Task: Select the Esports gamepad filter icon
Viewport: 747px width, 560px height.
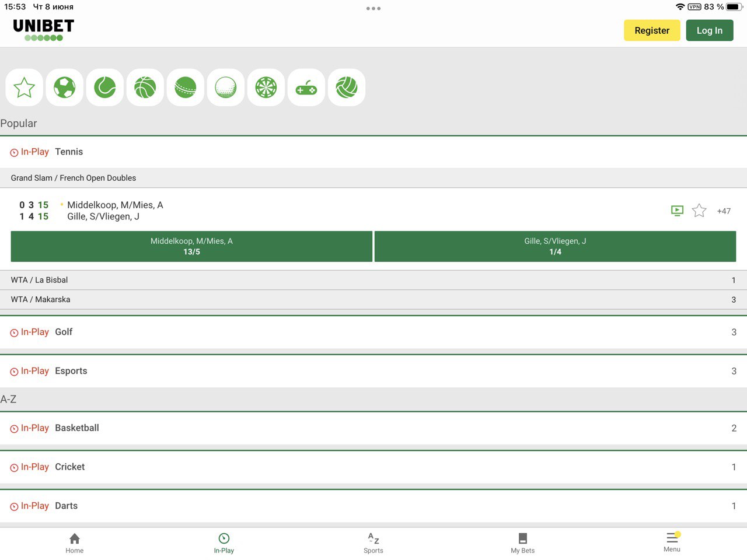Action: 306,87
